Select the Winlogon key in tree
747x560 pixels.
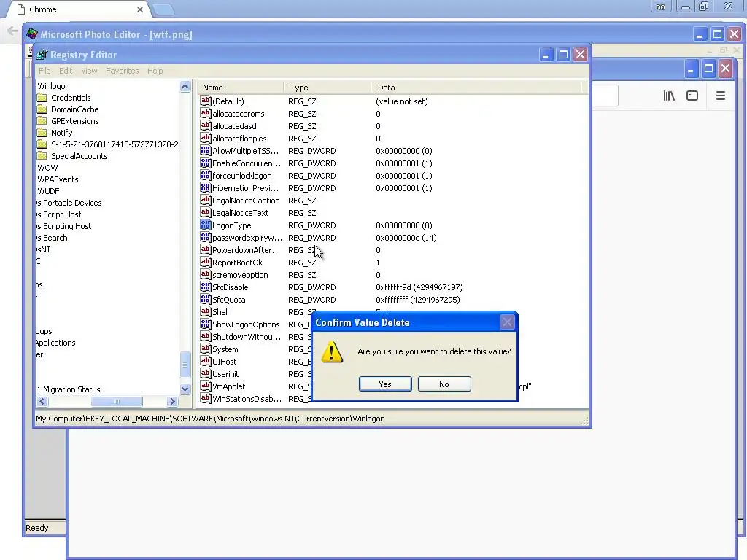point(53,86)
